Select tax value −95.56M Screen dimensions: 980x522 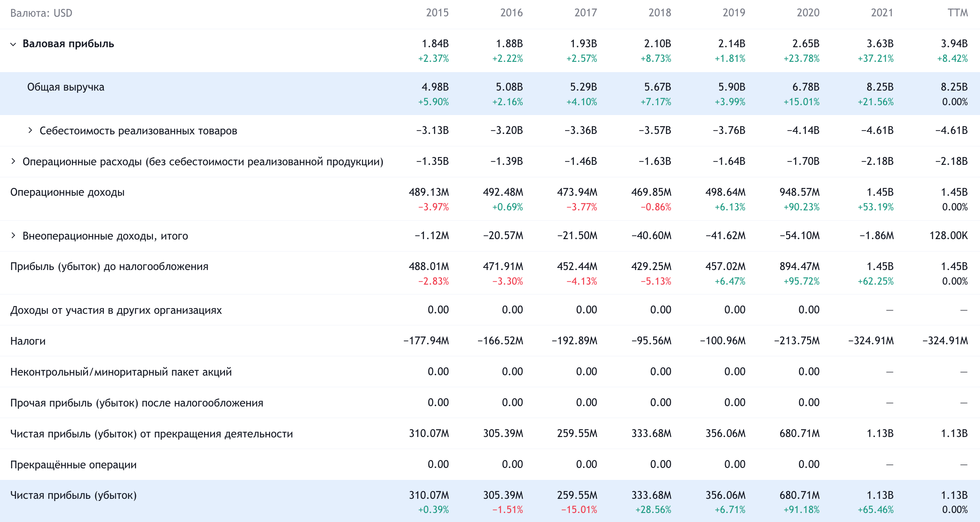tap(651, 341)
